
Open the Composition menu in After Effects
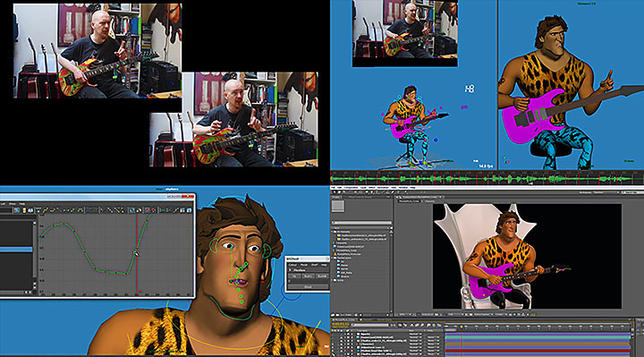(351, 188)
